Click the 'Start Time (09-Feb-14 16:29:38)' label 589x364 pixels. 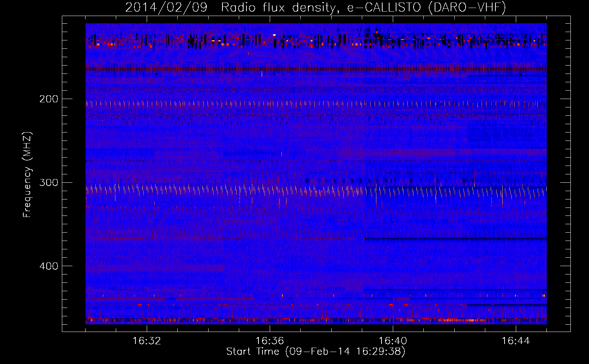(x=316, y=352)
